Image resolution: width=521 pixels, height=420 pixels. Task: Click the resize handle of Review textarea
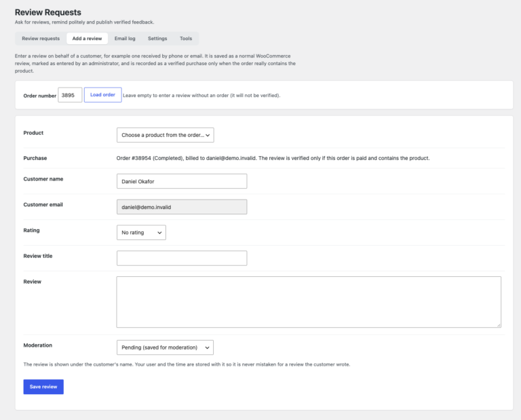coord(499,325)
